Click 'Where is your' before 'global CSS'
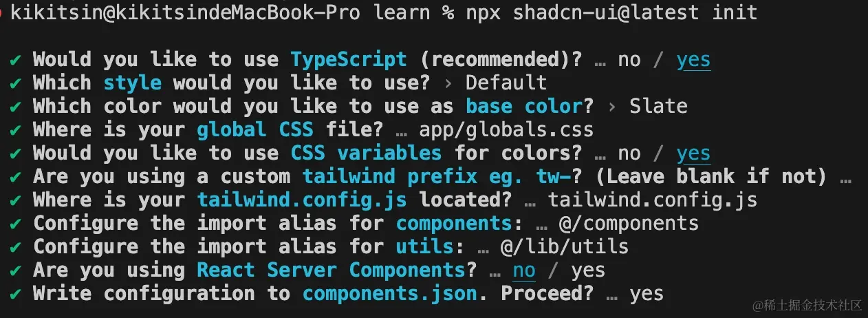The width and height of the screenshot is (868, 318). [x=109, y=130]
